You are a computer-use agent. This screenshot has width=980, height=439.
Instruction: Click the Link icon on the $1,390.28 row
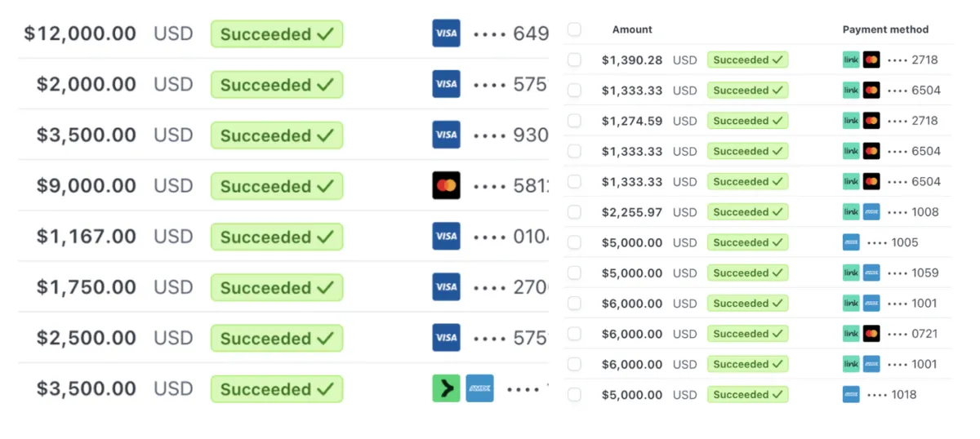pyautogui.click(x=851, y=60)
